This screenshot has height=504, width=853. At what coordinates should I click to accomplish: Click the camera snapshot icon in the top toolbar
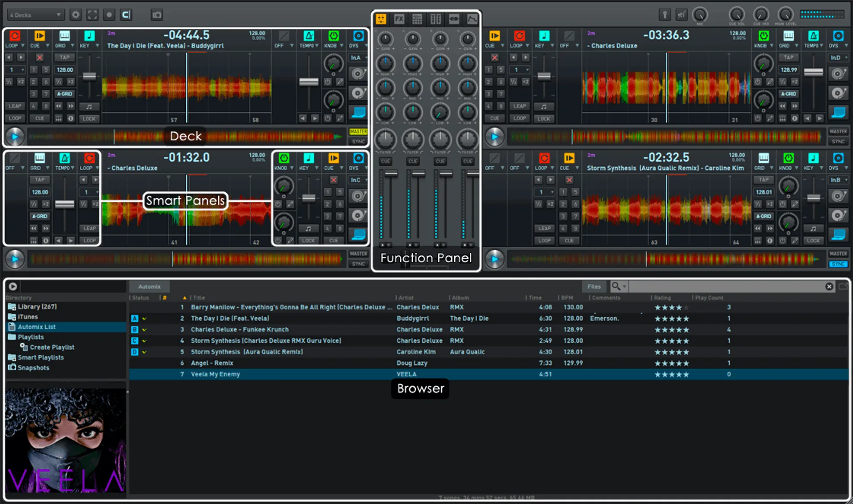coord(157,15)
